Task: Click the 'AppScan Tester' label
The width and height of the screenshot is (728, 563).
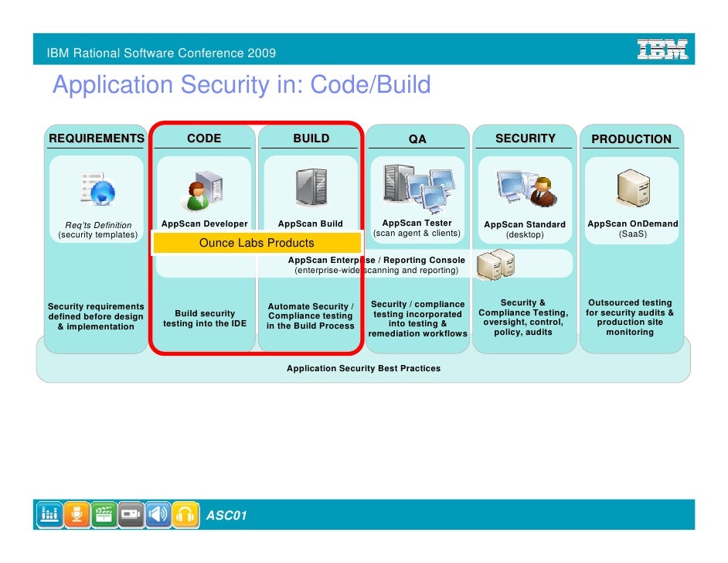Action: (x=417, y=223)
